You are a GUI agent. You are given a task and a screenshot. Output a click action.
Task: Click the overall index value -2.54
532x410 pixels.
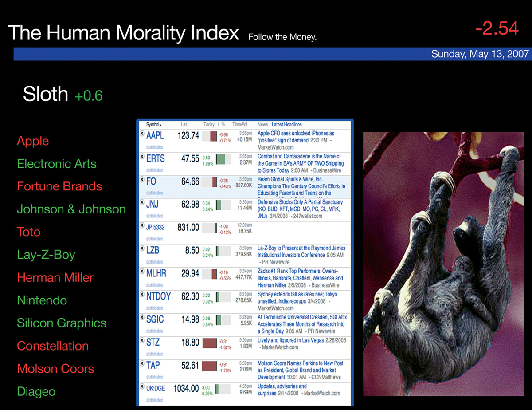497,28
